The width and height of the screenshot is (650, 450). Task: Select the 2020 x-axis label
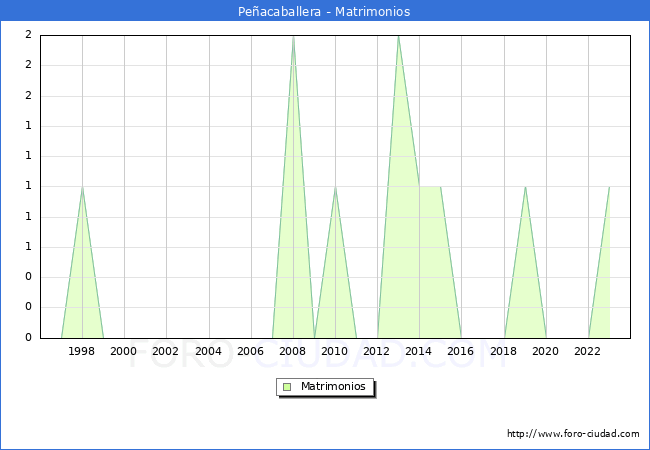pos(546,351)
